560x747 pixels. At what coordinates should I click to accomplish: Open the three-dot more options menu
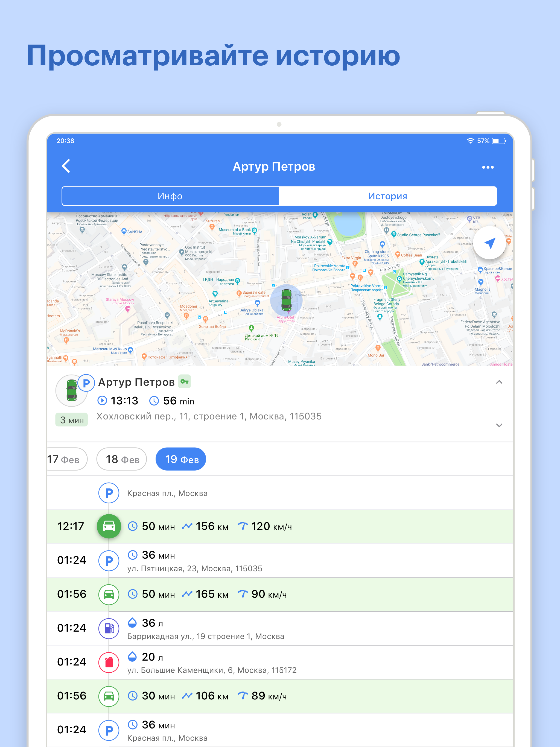(x=487, y=167)
